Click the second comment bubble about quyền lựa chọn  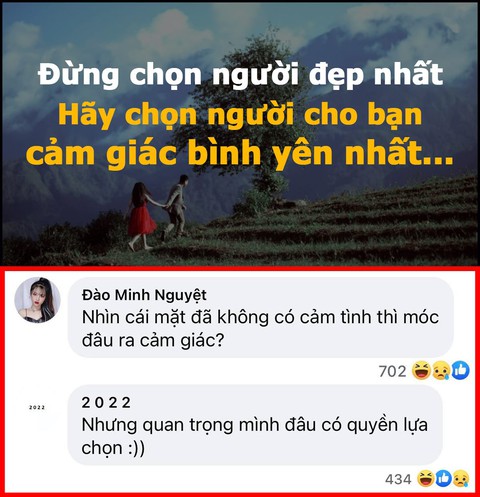pos(255,425)
